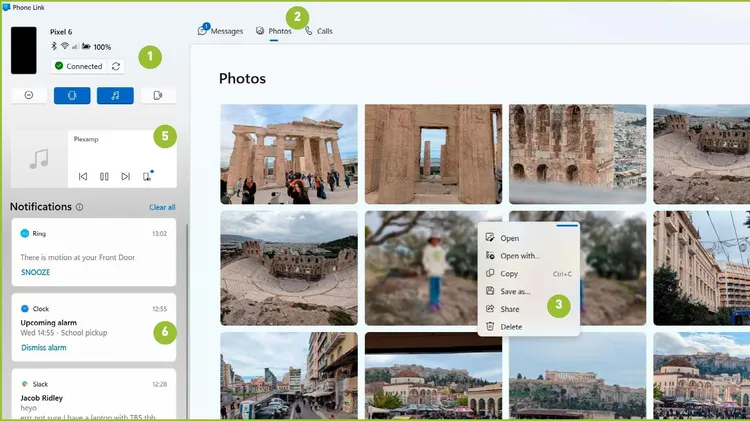Open the Photos tab
750x421 pixels.
[x=274, y=31]
